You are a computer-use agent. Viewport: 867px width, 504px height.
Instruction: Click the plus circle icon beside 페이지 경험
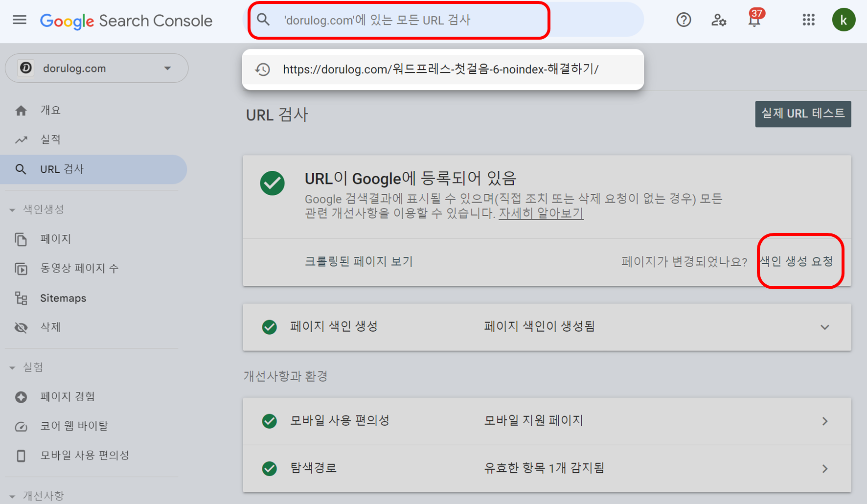pos(21,397)
